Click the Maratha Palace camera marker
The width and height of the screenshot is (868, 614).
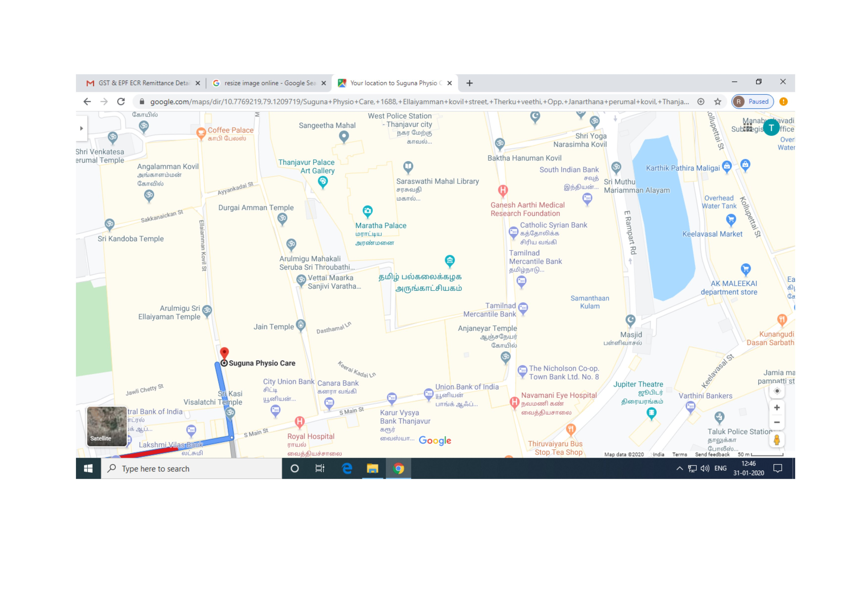(367, 211)
